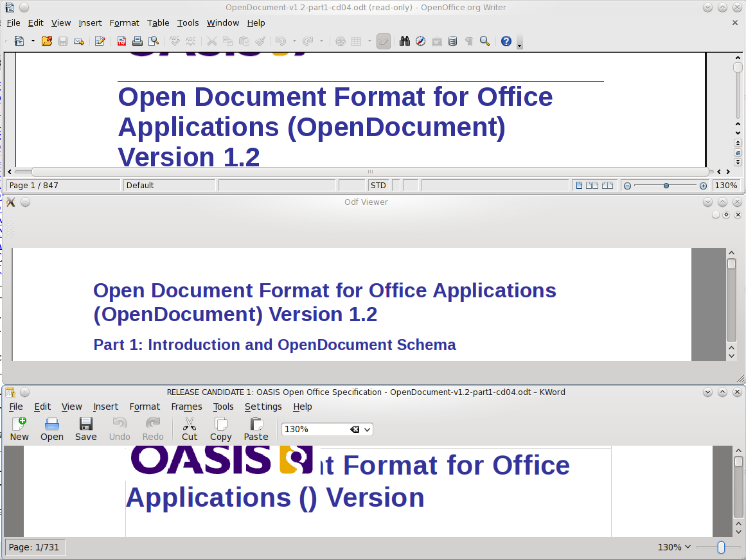Open the Data Sources database icon
The image size is (746, 560).
point(452,41)
